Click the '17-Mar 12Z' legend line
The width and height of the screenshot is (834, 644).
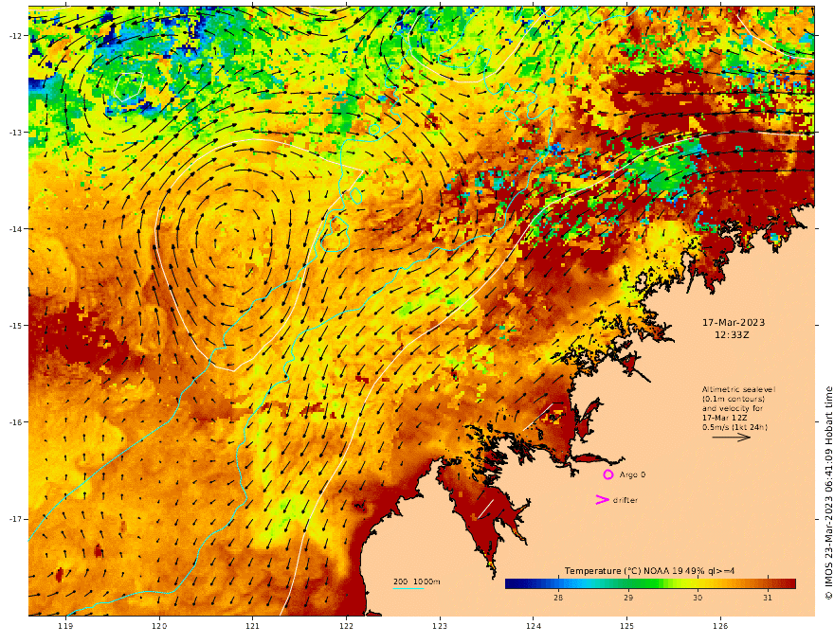[x=724, y=419]
